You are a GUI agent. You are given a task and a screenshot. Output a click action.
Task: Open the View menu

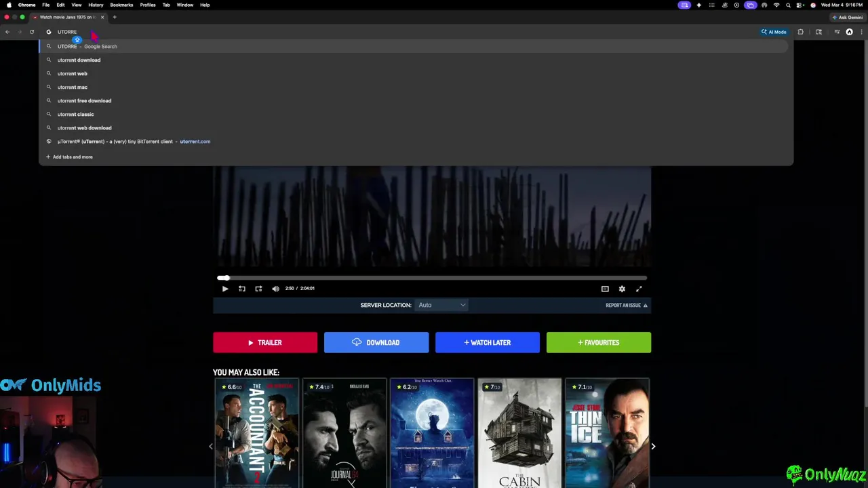coord(77,5)
